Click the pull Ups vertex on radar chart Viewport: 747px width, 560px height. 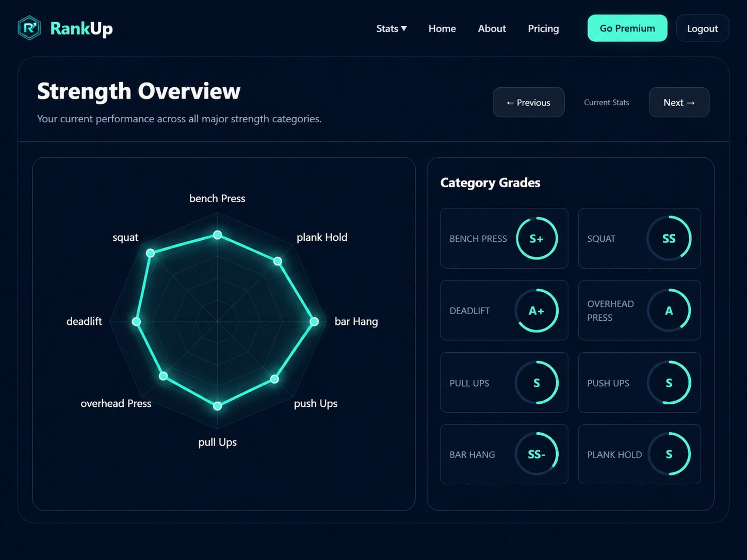218,406
